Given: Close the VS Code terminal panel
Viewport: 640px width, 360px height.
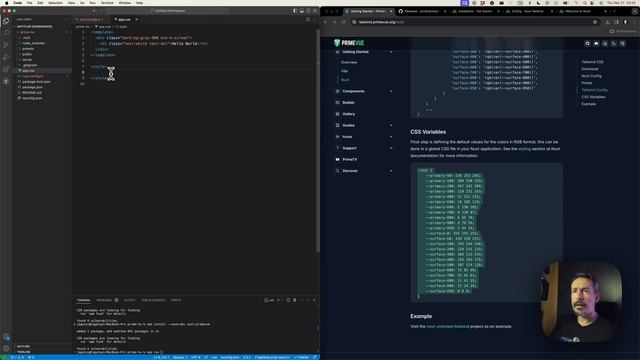Looking at the screenshot, I should pyautogui.click(x=314, y=300).
